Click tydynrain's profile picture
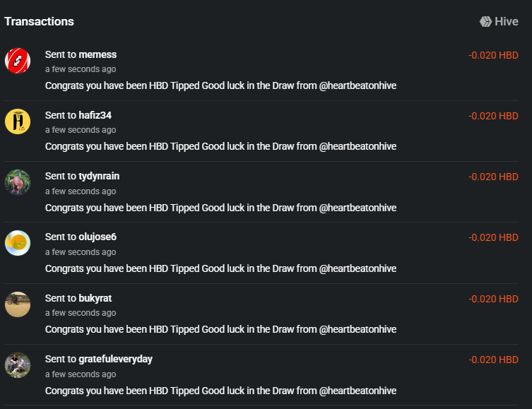 pos(18,182)
